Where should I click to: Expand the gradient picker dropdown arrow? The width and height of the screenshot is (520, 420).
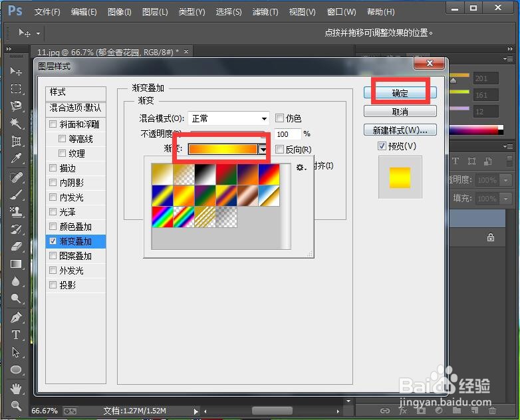point(263,150)
